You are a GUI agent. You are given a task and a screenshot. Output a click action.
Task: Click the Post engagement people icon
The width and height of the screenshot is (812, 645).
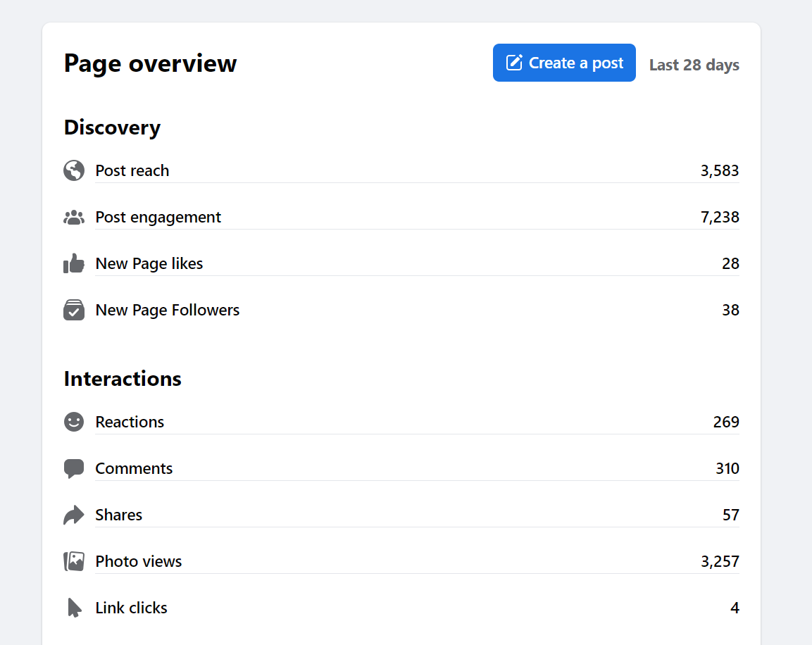point(74,218)
